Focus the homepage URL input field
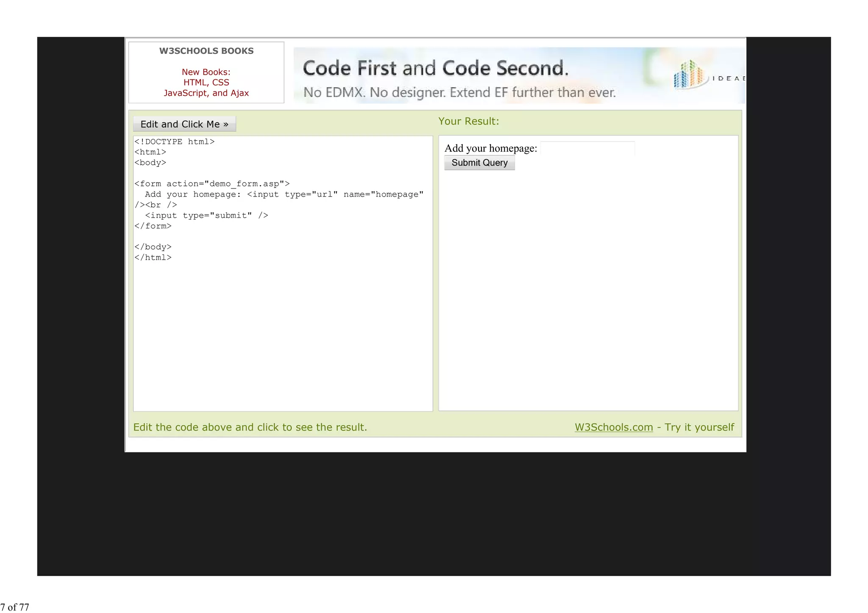 [587, 148]
